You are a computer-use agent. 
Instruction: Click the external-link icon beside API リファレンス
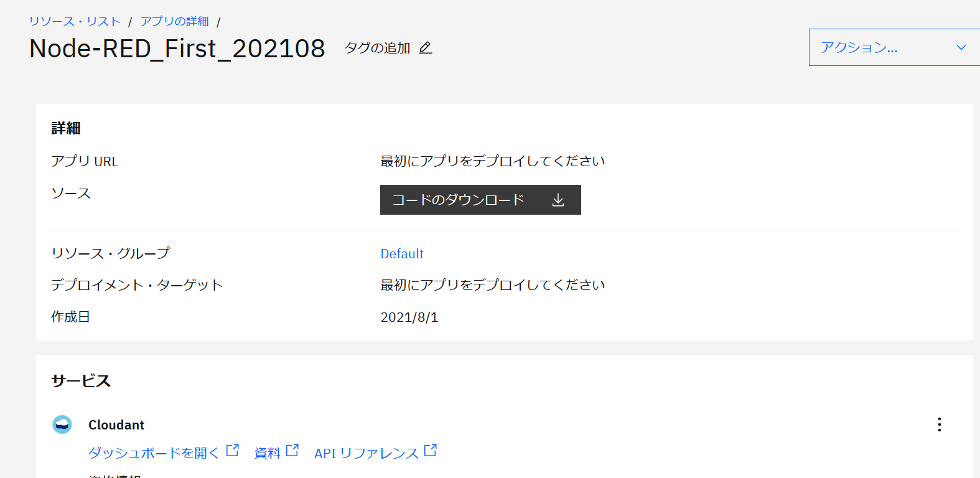pyautogui.click(x=430, y=449)
